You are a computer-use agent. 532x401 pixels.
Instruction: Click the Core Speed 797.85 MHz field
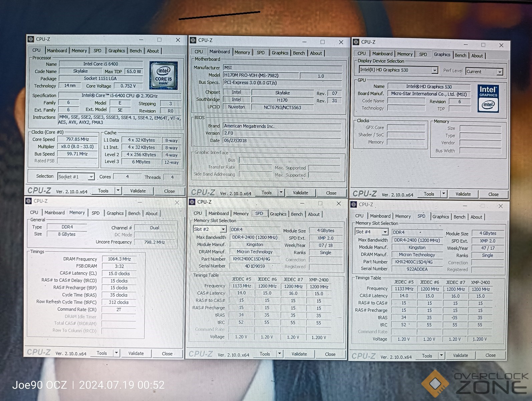point(77,139)
